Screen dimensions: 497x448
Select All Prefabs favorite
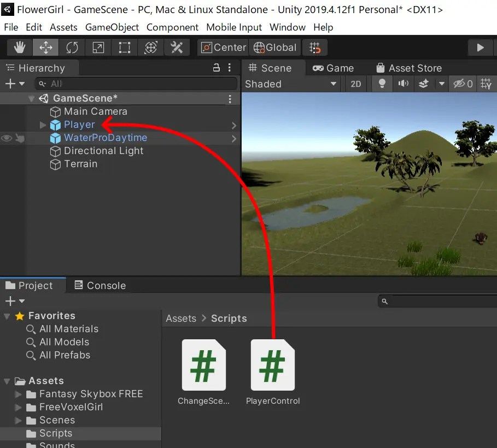click(59, 355)
